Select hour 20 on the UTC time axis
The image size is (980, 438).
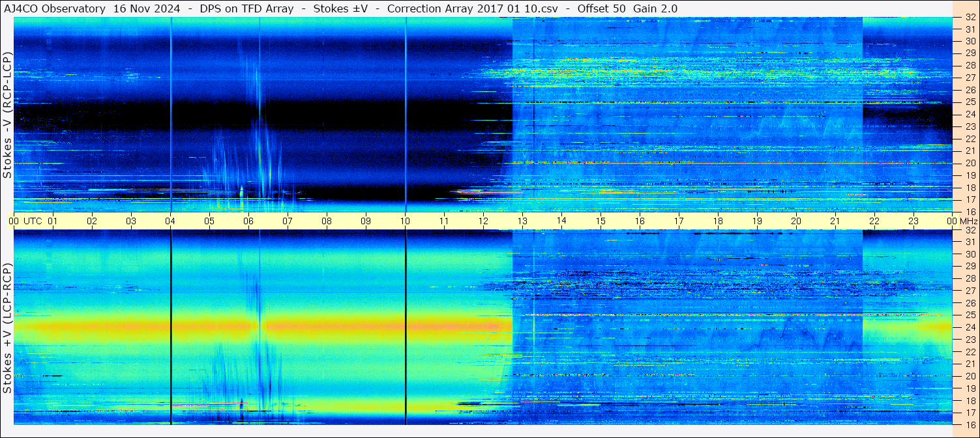[796, 221]
